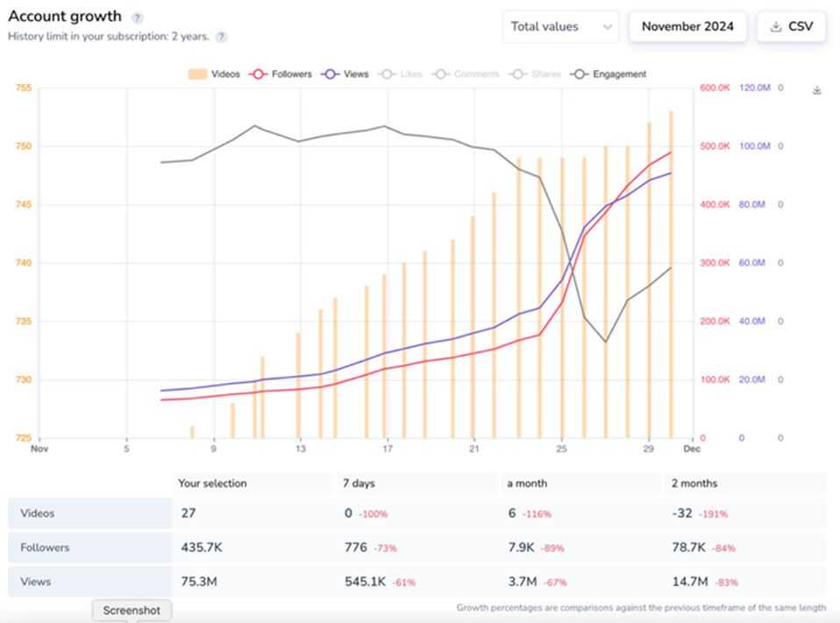This screenshot has width=840, height=623.
Task: Open the Total values dropdown
Action: tap(561, 26)
